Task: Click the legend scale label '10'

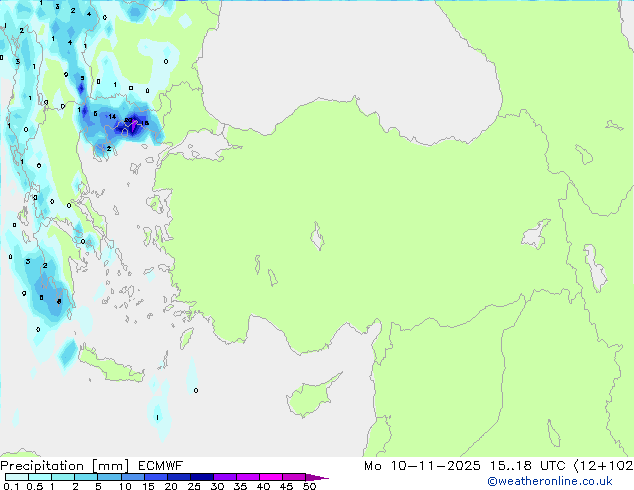Action: 125,486
